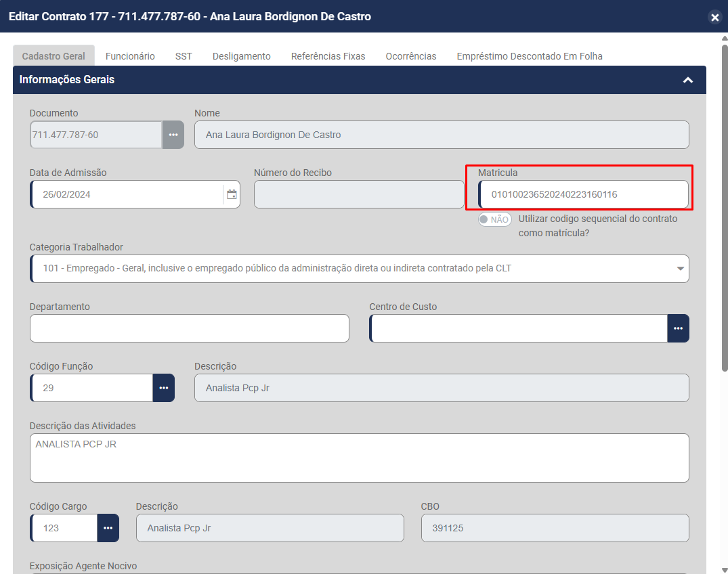Viewport: 728px width, 574px height.
Task: Click the ellipsis button beside Documento field
Action: [x=173, y=135]
